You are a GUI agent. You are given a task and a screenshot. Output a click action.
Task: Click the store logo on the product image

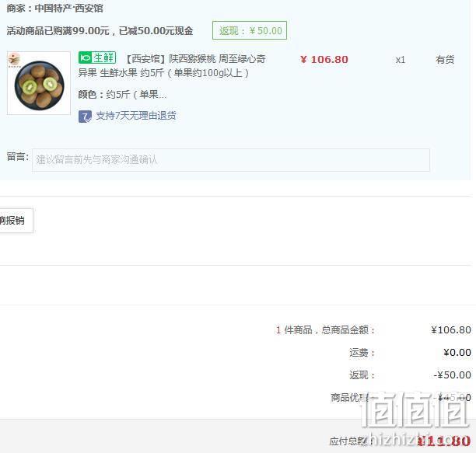pyautogui.click(x=14, y=59)
